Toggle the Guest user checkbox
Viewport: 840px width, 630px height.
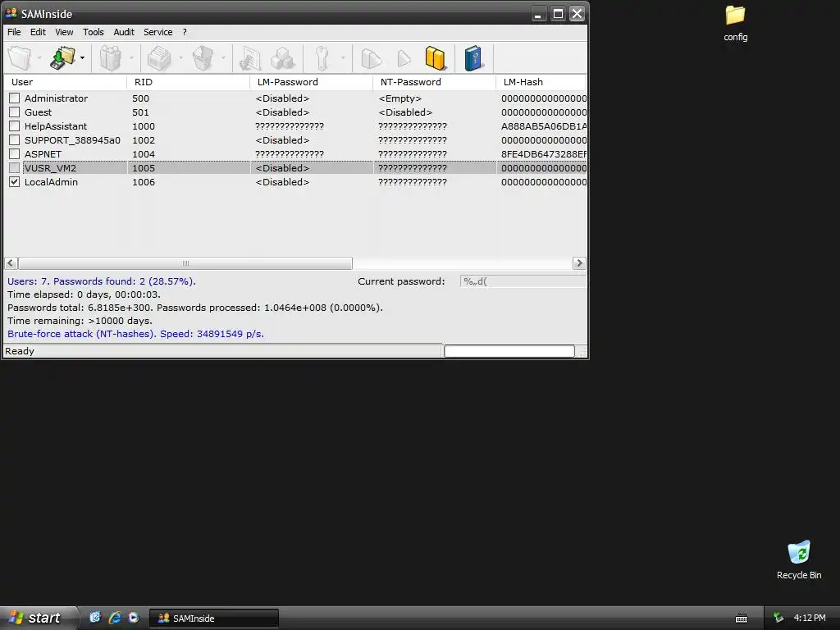coord(15,112)
